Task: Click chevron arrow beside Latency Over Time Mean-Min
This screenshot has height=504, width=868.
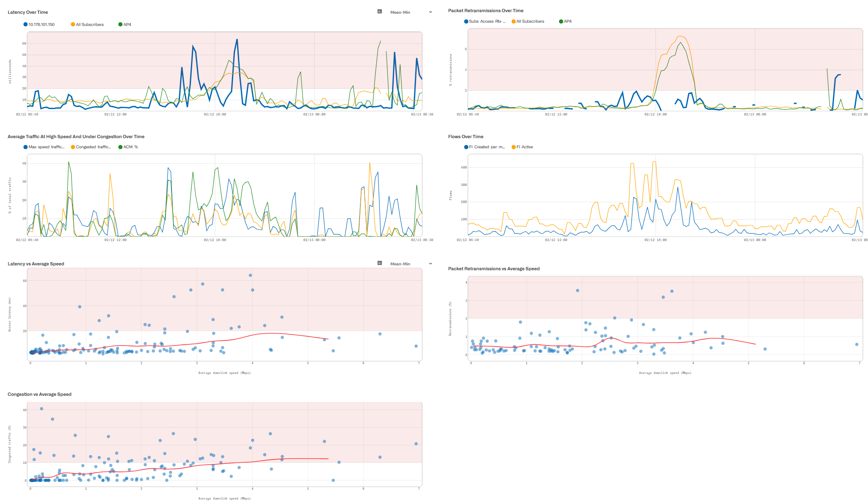Action: pyautogui.click(x=430, y=12)
